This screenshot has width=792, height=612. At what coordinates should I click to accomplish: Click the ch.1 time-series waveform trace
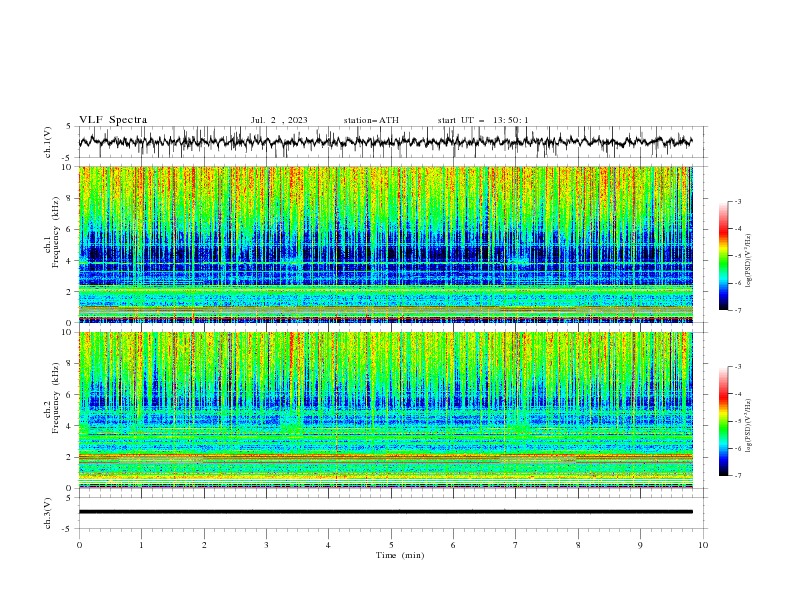385,142
